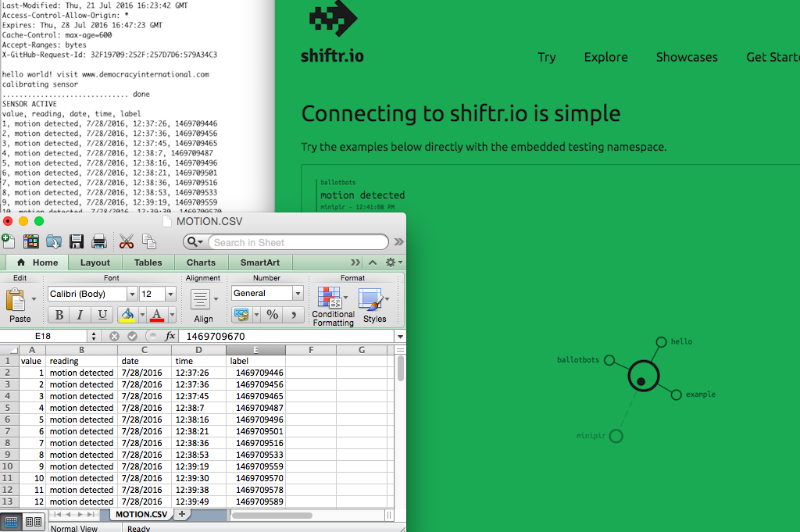Screen dimensions: 800x532
Task: Switch to Page Layout View button
Action: point(34,522)
